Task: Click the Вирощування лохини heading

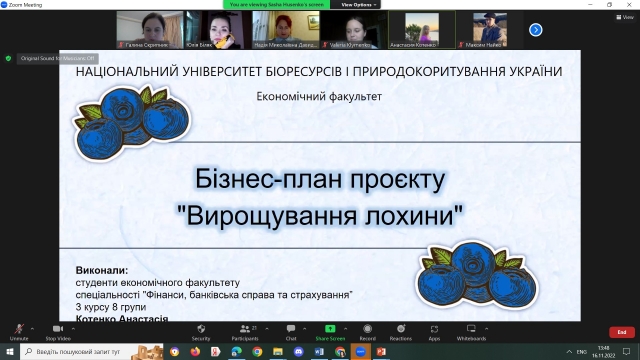Action: (320, 215)
